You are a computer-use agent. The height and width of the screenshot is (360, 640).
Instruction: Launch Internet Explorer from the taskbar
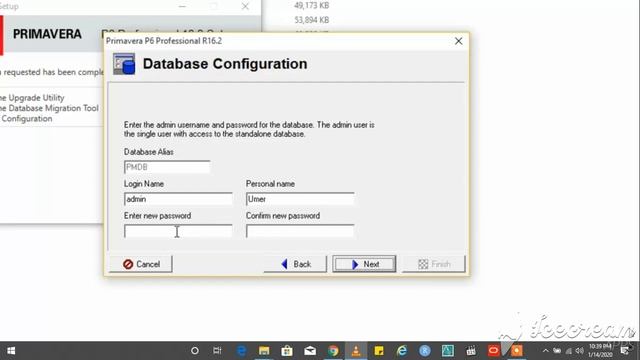(x=402, y=351)
